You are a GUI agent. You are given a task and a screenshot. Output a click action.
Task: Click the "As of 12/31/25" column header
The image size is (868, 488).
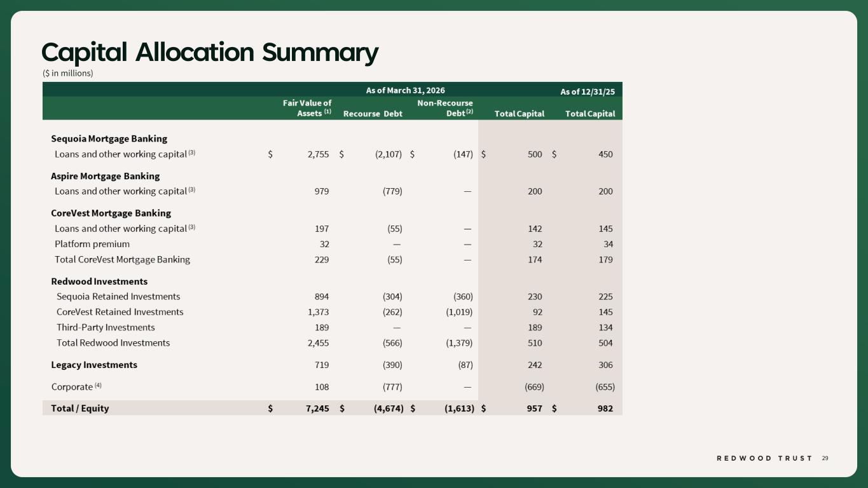click(x=588, y=91)
